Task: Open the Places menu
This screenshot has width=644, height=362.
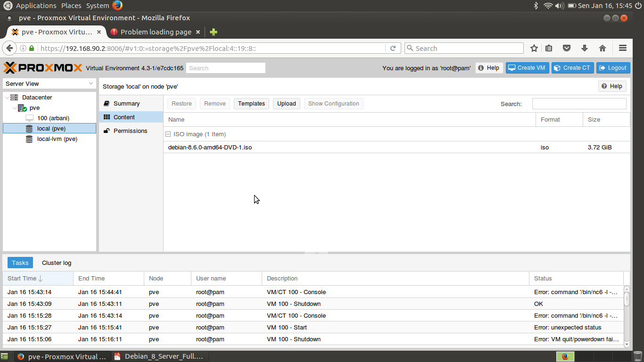Action: 71,6
